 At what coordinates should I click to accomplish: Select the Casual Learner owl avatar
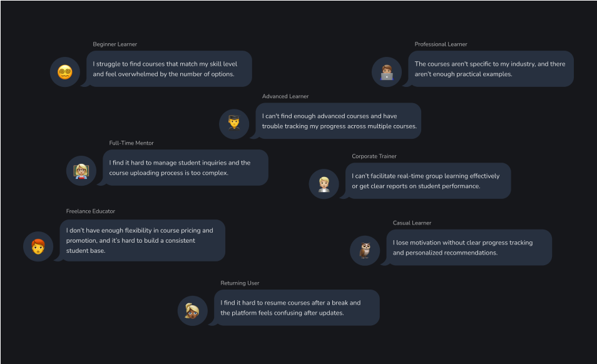(x=365, y=250)
